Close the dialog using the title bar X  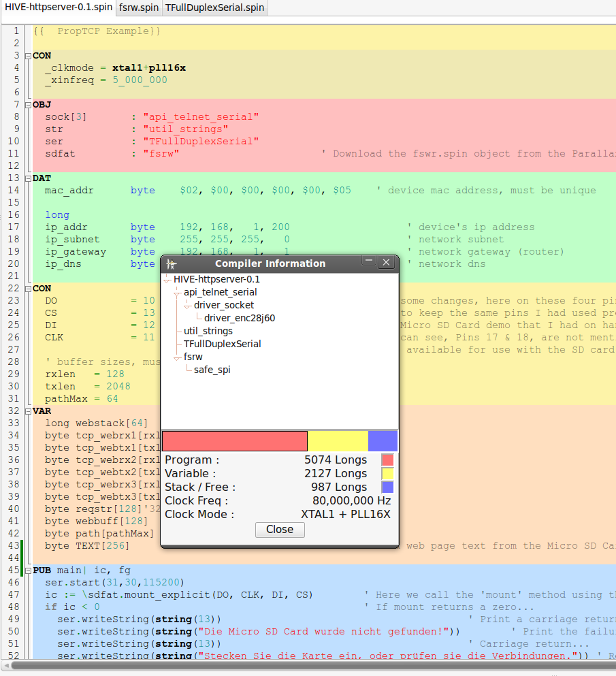click(386, 262)
